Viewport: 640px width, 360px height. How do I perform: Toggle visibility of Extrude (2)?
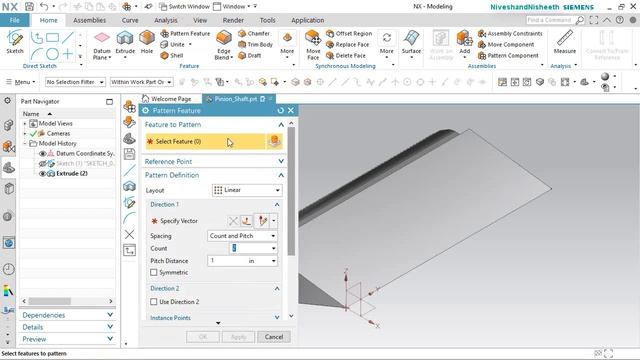pos(42,173)
